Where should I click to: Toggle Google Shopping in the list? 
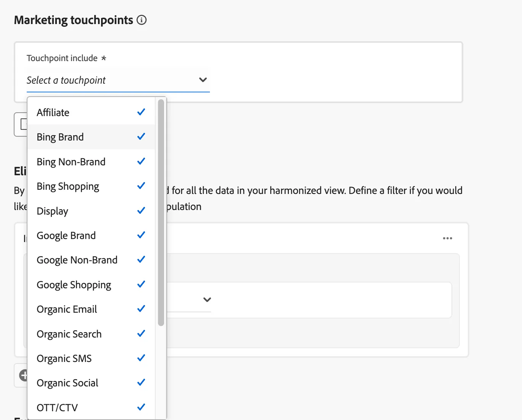91,284
